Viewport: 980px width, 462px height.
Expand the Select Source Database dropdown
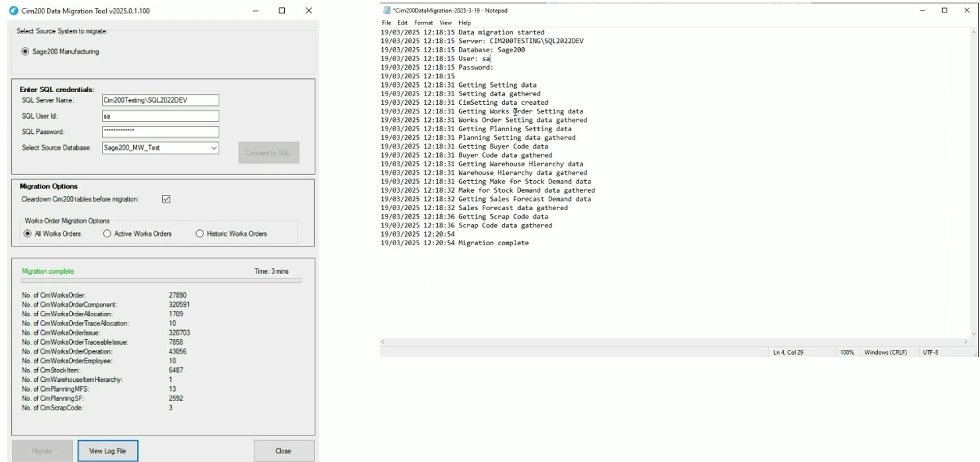pos(213,148)
